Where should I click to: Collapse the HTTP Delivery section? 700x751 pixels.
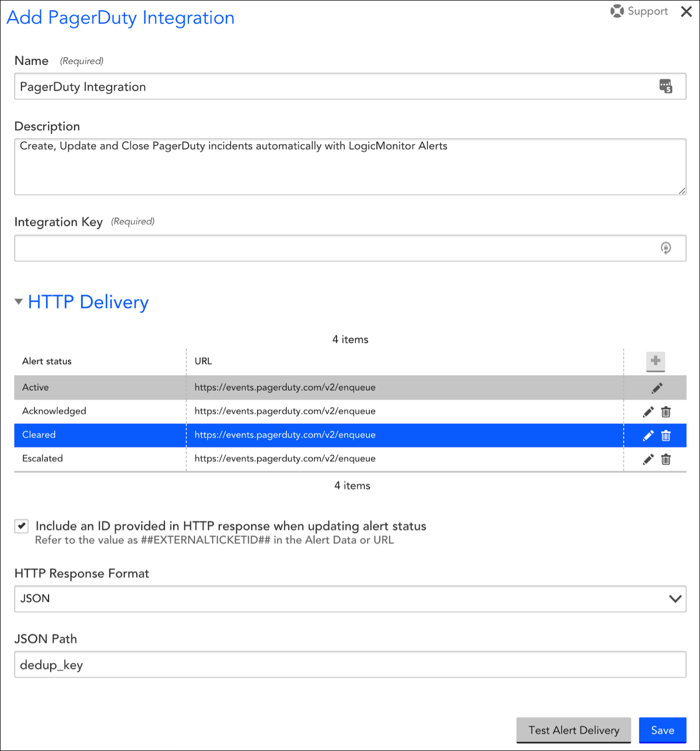(19, 302)
